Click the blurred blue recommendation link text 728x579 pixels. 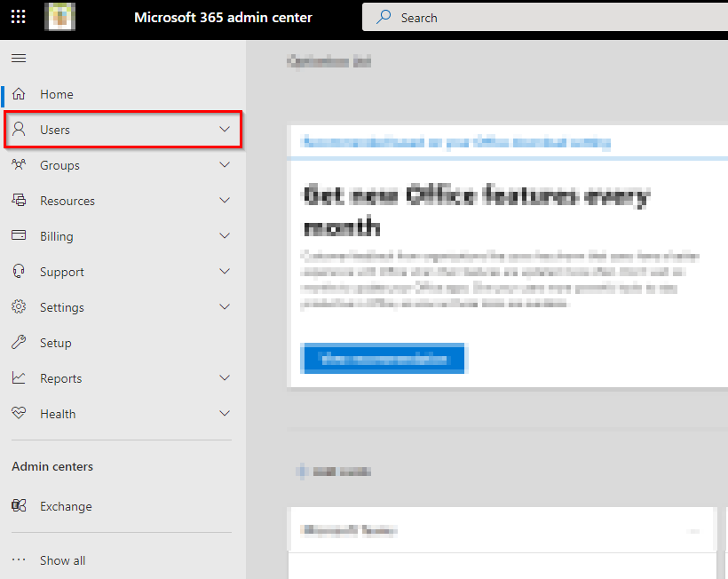[455, 142]
